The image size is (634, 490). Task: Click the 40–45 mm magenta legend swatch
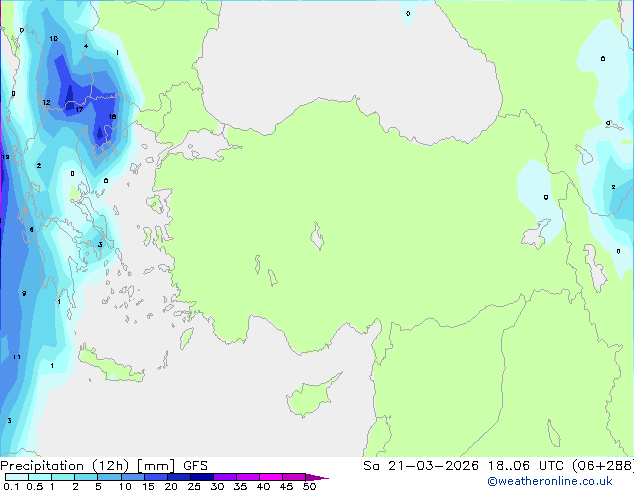[271, 477]
